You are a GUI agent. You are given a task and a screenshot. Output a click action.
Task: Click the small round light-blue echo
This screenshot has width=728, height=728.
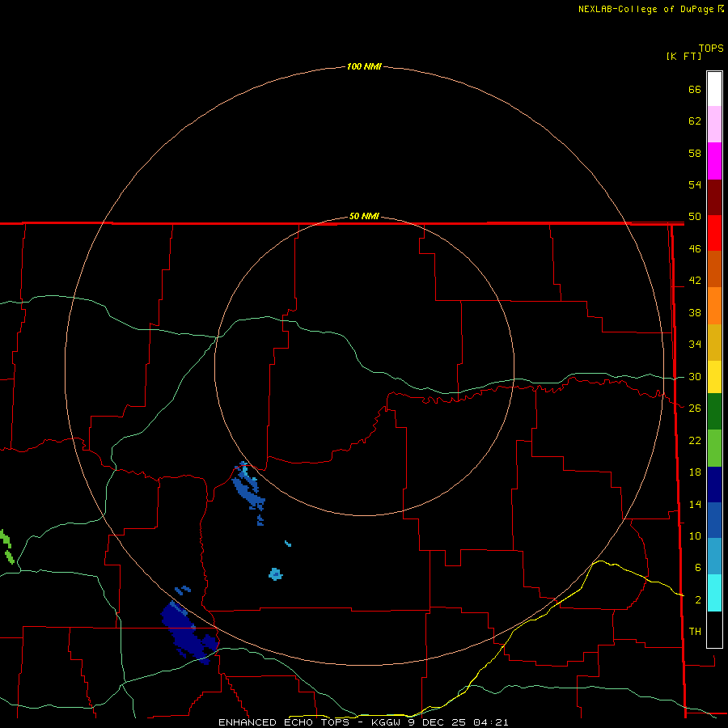(x=275, y=574)
